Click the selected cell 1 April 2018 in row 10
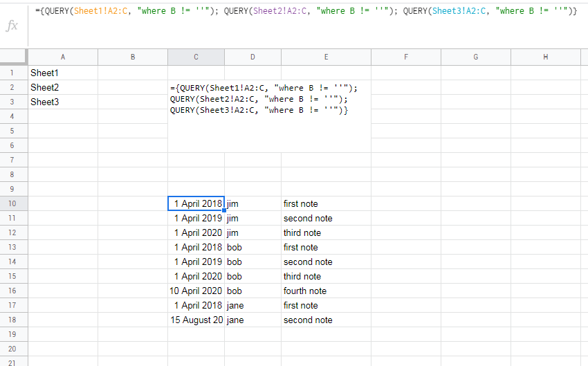588x366 pixels. [x=196, y=203]
